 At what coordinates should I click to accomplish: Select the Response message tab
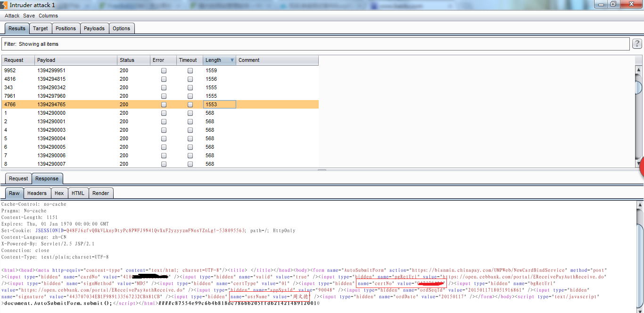47,178
